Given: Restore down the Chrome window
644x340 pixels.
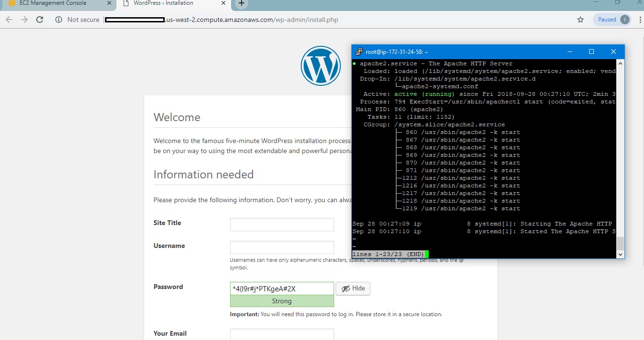Looking at the screenshot, I should pos(617,2).
